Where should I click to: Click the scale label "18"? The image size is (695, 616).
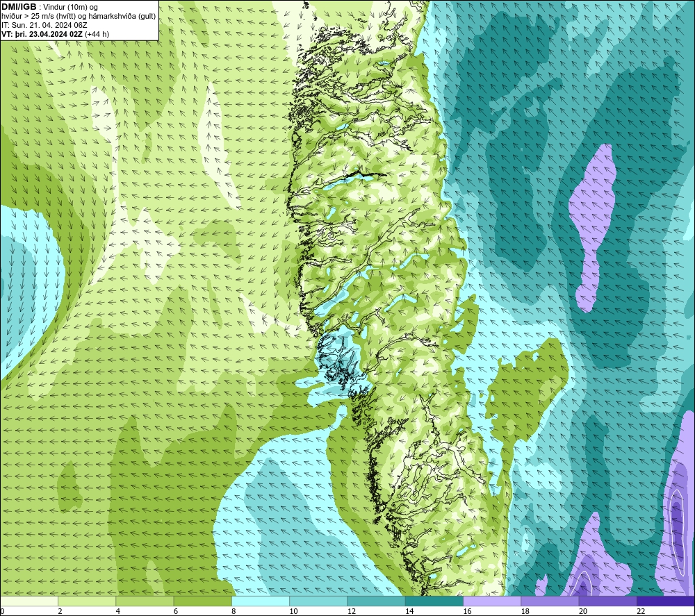tap(525, 611)
